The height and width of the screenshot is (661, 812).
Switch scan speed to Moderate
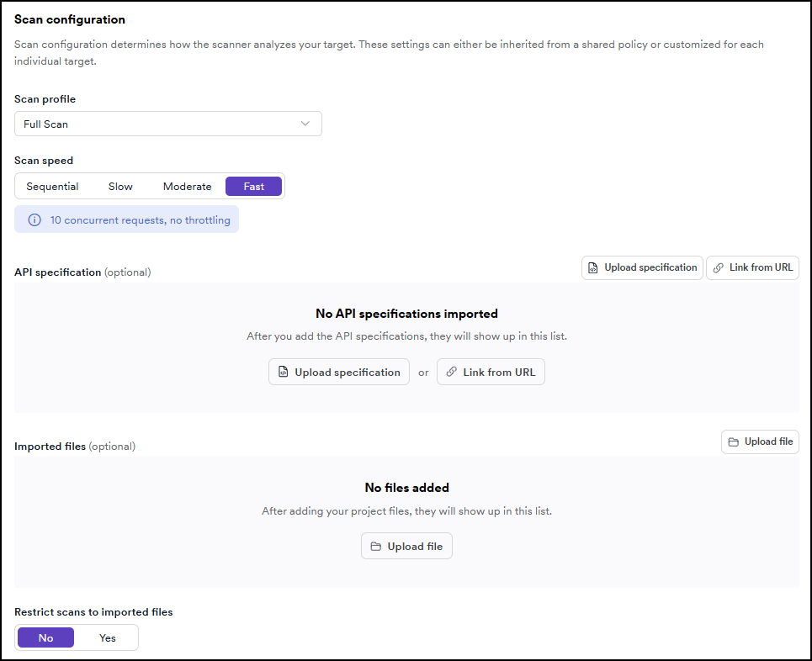(x=187, y=187)
